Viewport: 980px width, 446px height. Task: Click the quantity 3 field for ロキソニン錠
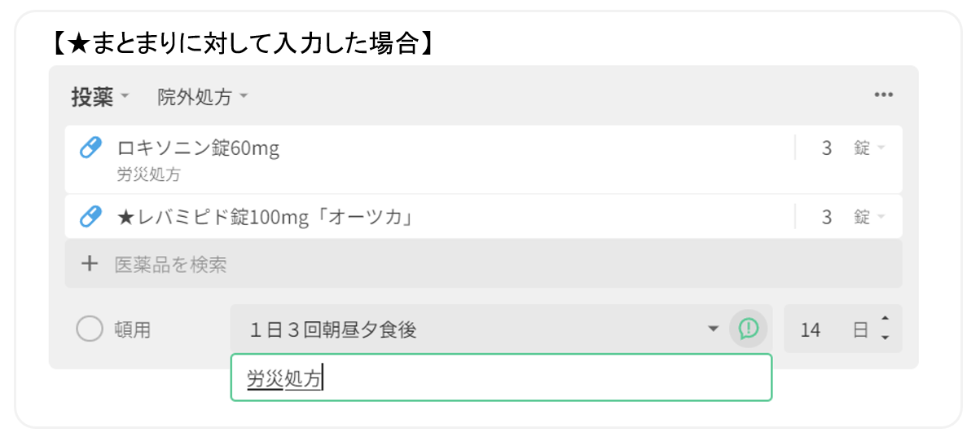(x=826, y=148)
